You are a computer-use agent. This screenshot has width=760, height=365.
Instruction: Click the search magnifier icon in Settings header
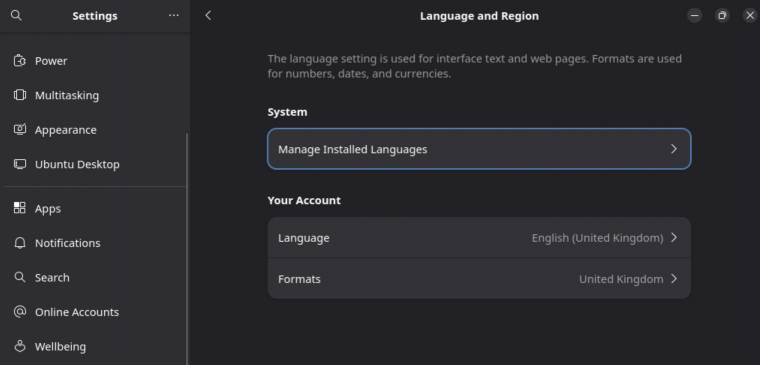[16, 16]
